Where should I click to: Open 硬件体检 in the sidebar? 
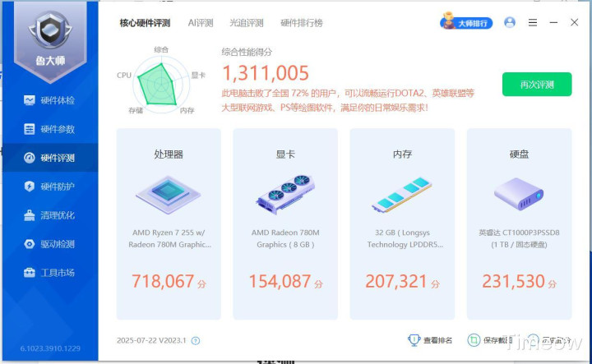(x=50, y=100)
